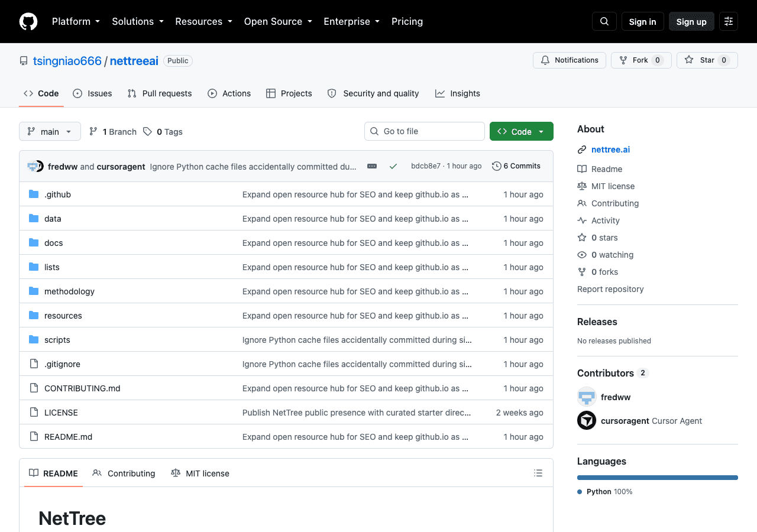757x532 pixels.
Task: Switch to the Pull requests tab
Action: click(160, 93)
